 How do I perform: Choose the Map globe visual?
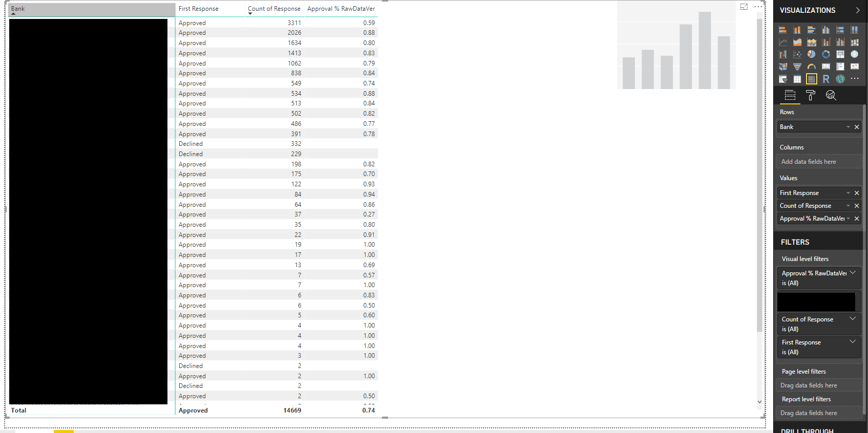pos(855,54)
